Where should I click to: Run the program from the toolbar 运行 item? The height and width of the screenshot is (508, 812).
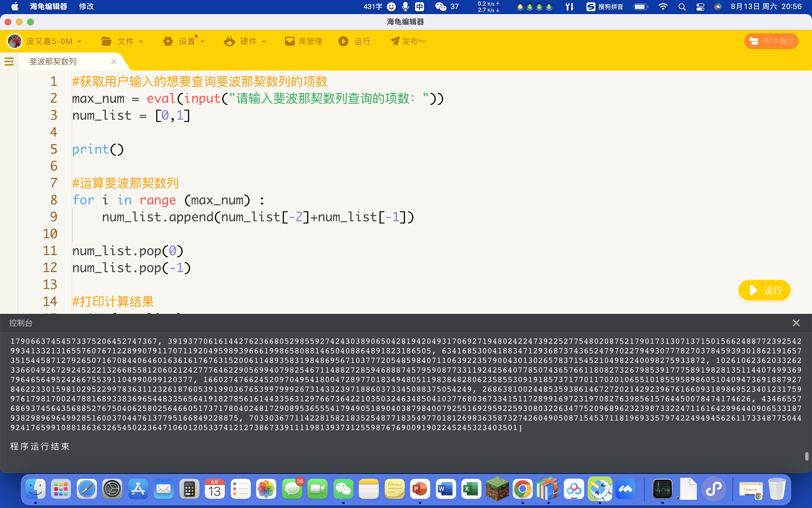click(354, 41)
